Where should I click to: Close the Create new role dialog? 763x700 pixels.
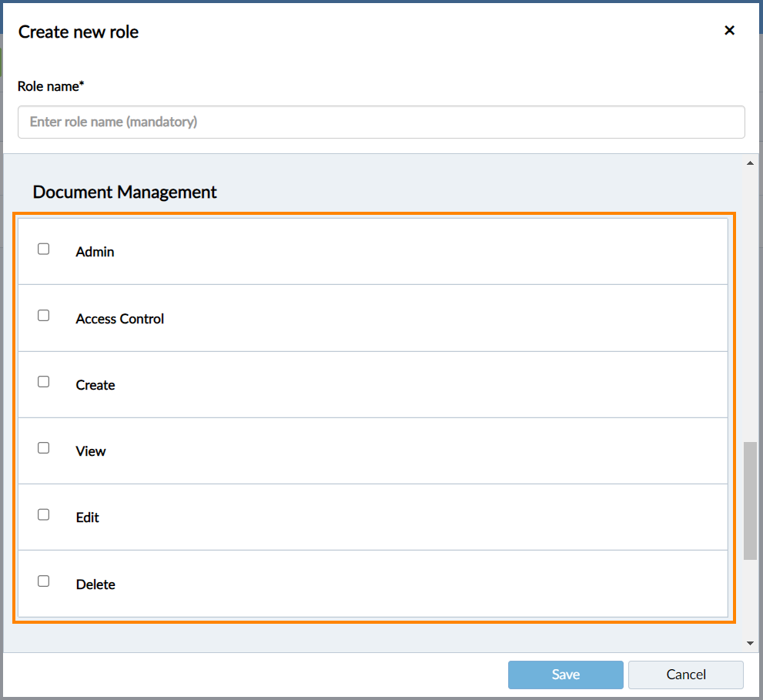click(x=729, y=30)
